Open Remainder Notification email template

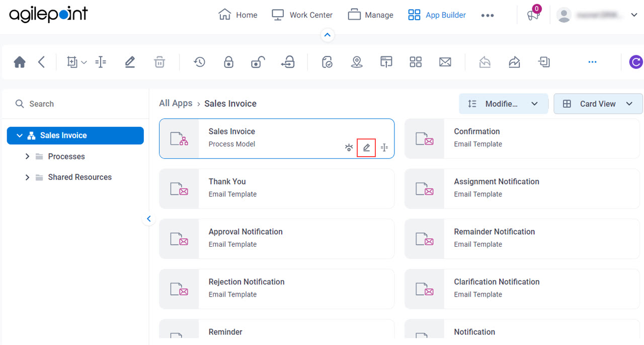522,239
